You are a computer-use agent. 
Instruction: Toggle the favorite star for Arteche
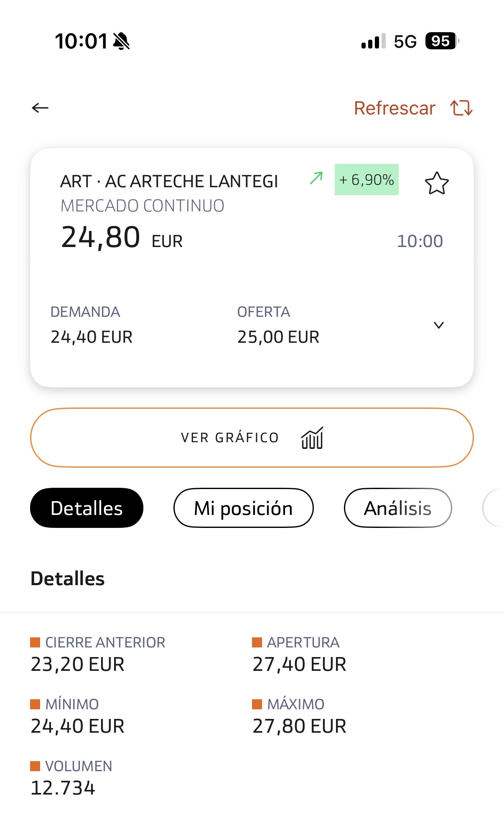coord(437,183)
